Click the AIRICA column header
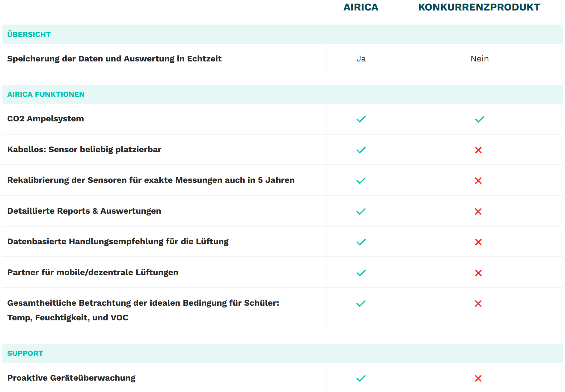This screenshot has width=565, height=392. (x=361, y=7)
